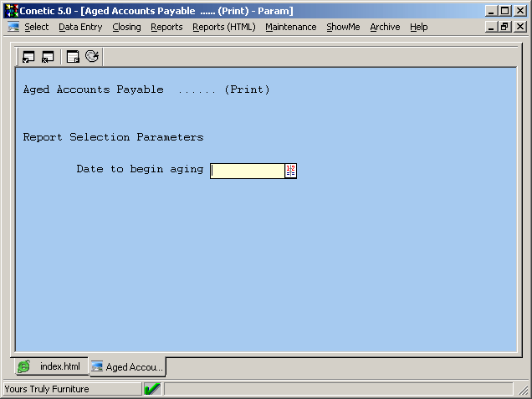Focus the Date to begin aging field
The image size is (532, 399).
tap(247, 171)
